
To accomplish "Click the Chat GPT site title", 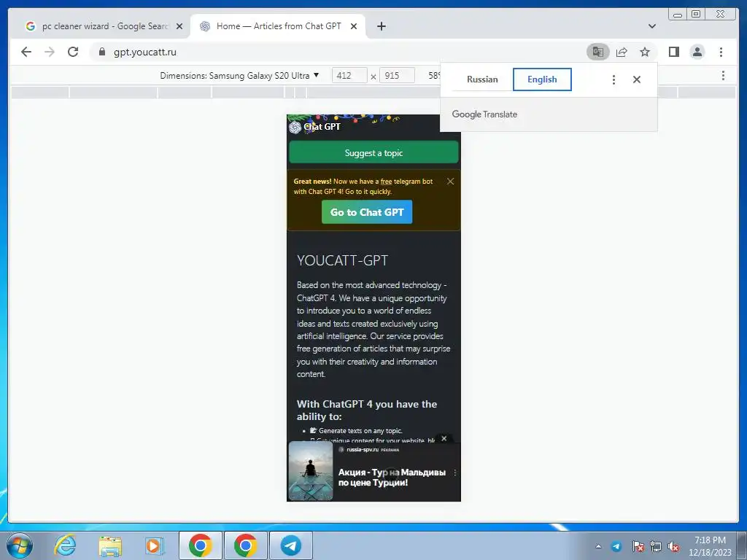I will pos(322,127).
